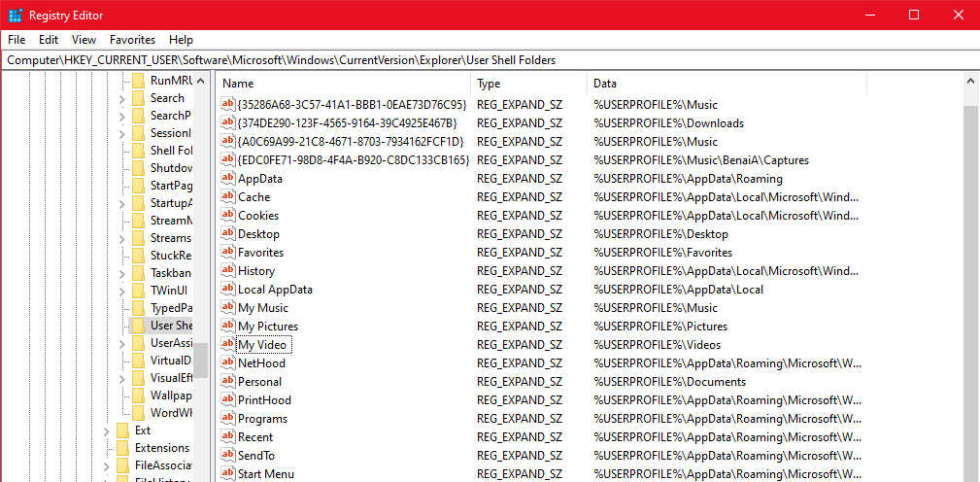Viewport: 980px width, 482px height.
Task: Expand the Search key in the tree
Action: click(x=122, y=98)
